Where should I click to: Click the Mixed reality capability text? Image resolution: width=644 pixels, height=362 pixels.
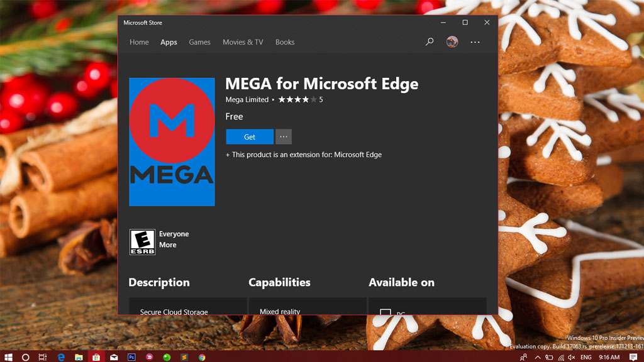coord(280,311)
